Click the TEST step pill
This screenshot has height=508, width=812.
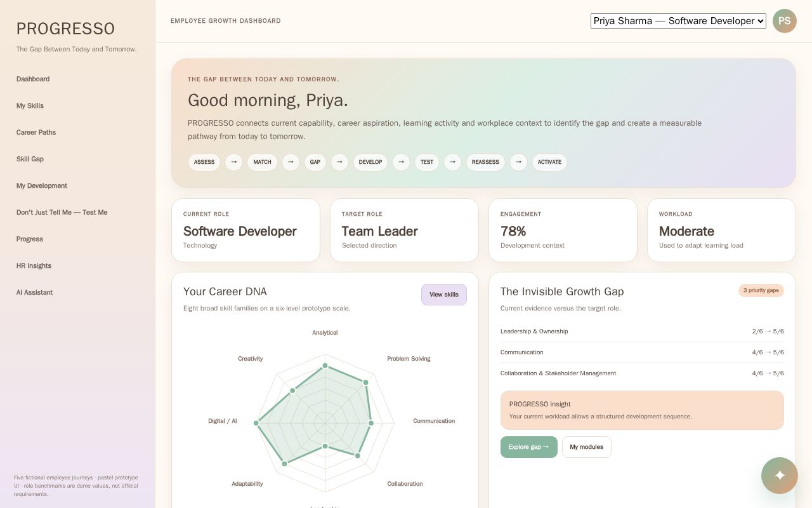(x=427, y=162)
